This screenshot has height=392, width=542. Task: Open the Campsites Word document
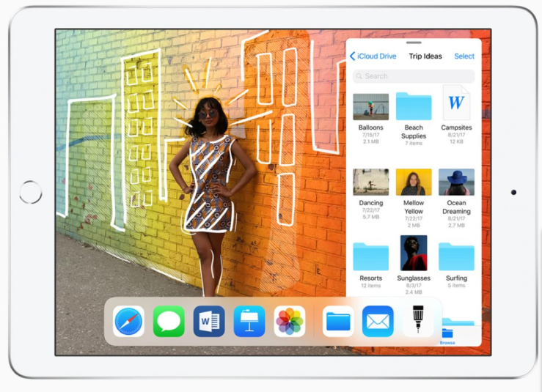[456, 103]
